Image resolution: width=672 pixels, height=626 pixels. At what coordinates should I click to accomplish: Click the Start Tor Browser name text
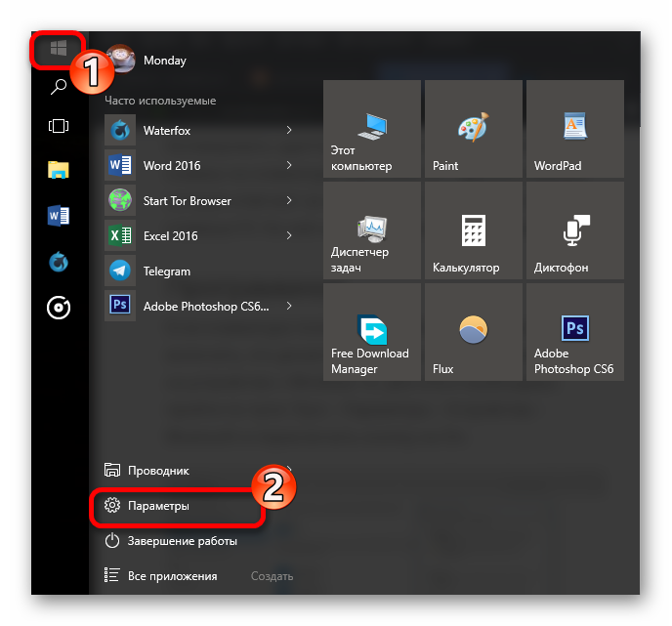(188, 201)
